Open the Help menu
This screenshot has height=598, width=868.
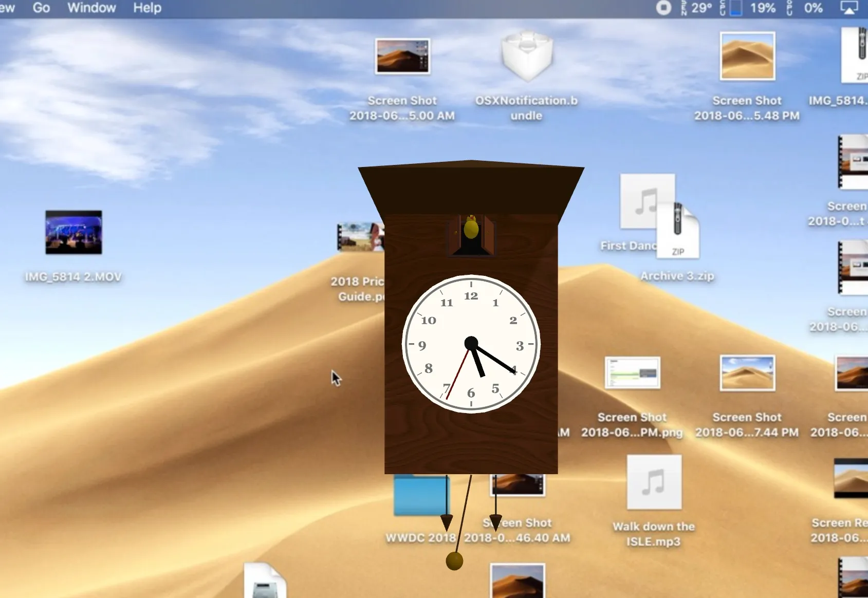point(147,8)
